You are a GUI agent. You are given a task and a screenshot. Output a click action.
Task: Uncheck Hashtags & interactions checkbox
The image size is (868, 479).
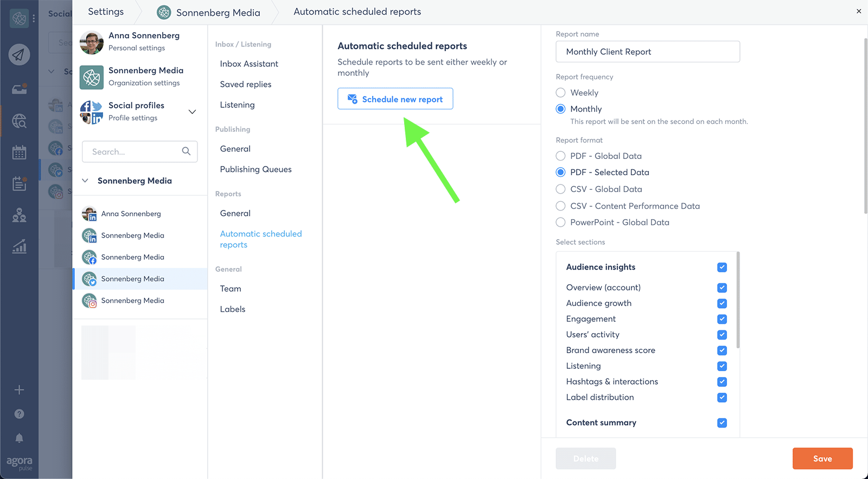click(x=722, y=382)
